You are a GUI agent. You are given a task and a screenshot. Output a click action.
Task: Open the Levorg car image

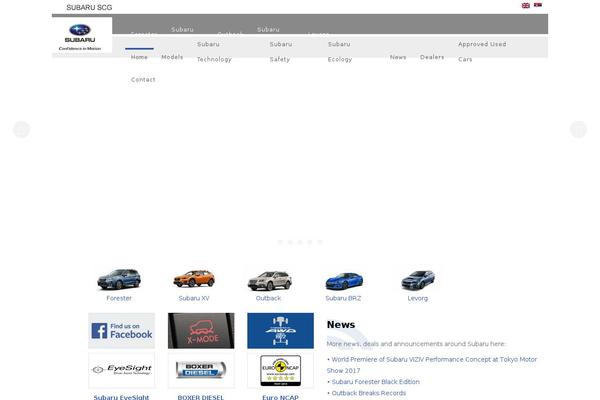pyautogui.click(x=418, y=280)
